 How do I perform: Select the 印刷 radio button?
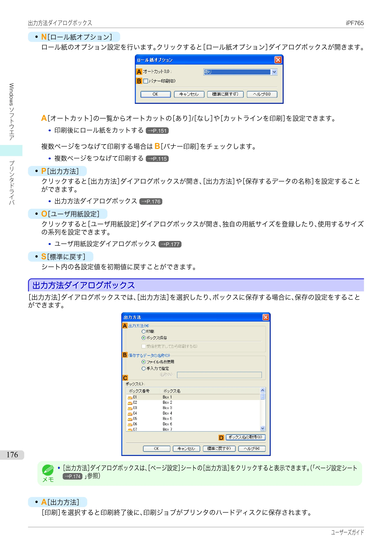[x=143, y=331]
